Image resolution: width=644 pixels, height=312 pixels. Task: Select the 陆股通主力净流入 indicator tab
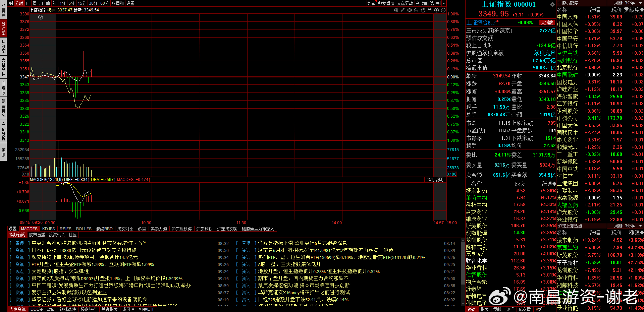[258, 229]
